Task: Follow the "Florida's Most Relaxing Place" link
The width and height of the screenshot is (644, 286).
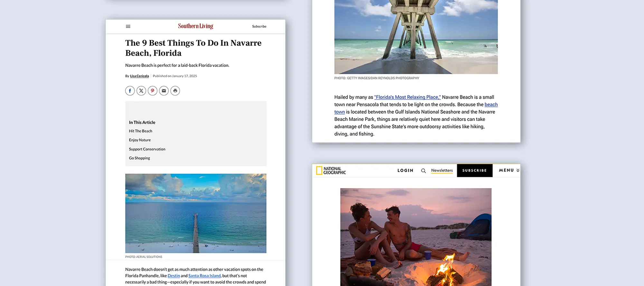Action: pos(407,97)
